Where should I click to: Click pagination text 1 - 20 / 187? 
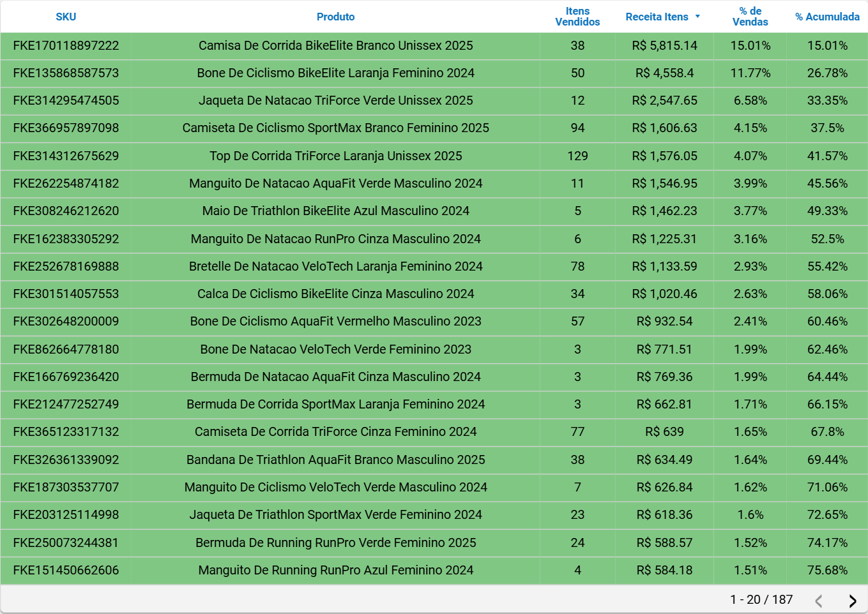click(x=761, y=599)
